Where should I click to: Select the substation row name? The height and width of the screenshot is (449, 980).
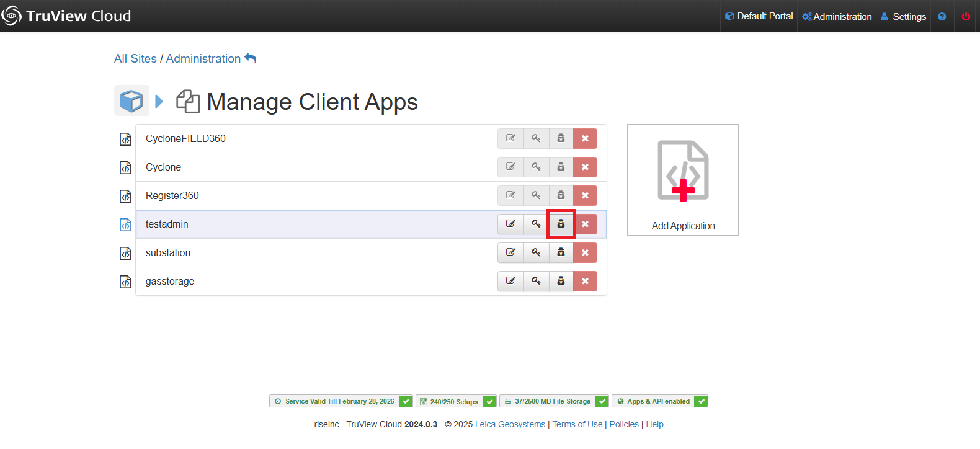click(x=168, y=252)
